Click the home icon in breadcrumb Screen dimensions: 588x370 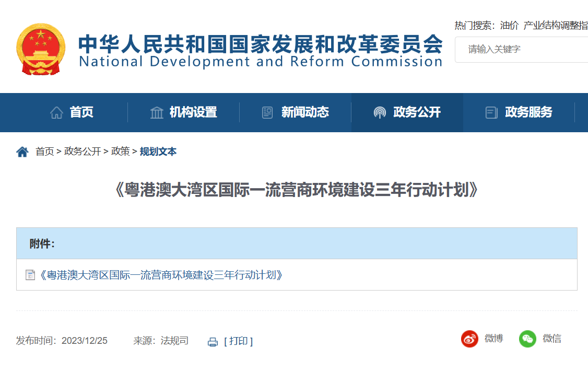click(x=22, y=152)
